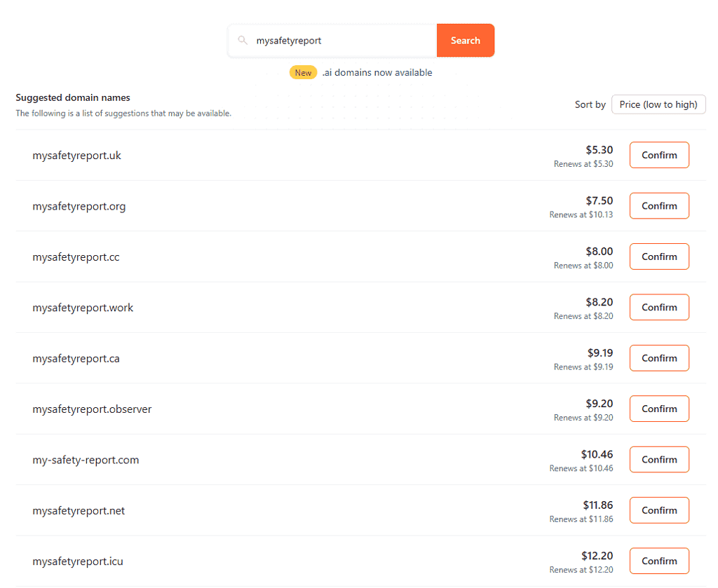The height and width of the screenshot is (588, 718).
Task: Focus the mysafetyreport search input field
Action: click(x=341, y=41)
